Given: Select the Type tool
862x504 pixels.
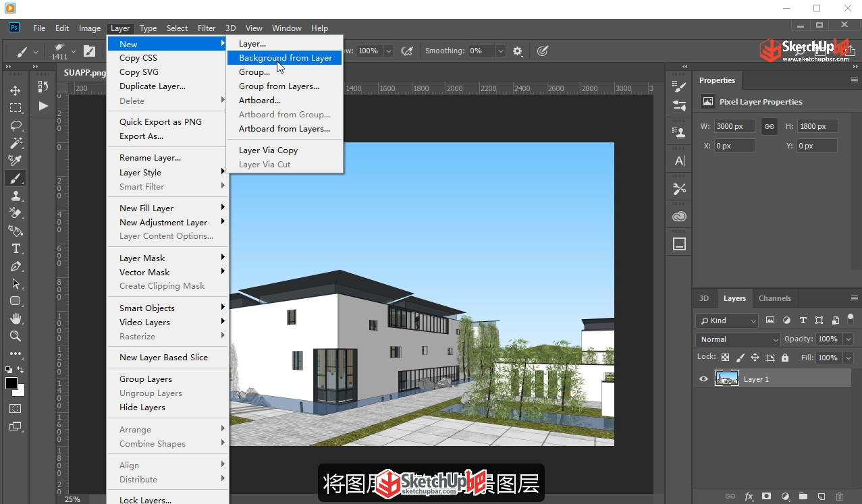Looking at the screenshot, I should click(x=15, y=248).
